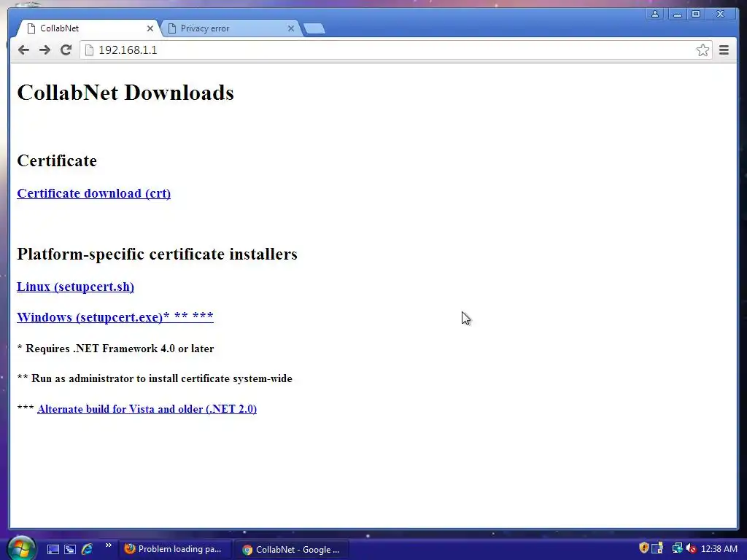Expand the quick launch overflow chevron
Image resolution: width=747 pixels, height=560 pixels.
(108, 545)
